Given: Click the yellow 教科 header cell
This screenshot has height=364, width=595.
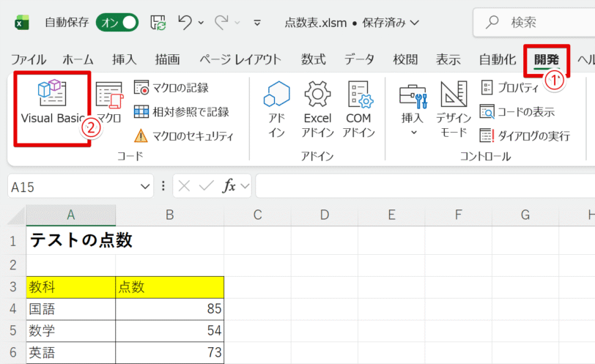Looking at the screenshot, I should point(71,287).
